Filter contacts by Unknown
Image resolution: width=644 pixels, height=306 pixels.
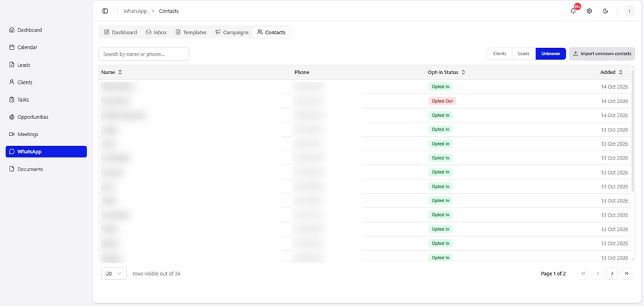point(551,54)
